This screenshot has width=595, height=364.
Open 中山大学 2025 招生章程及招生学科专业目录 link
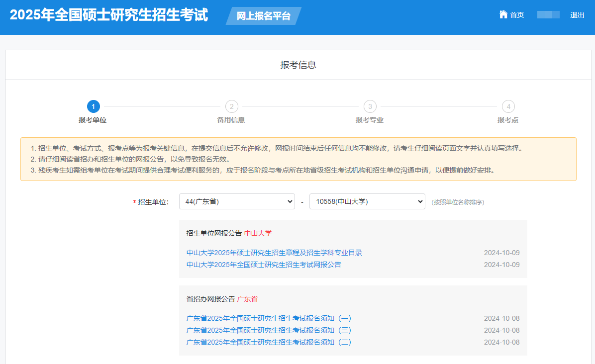coord(274,253)
